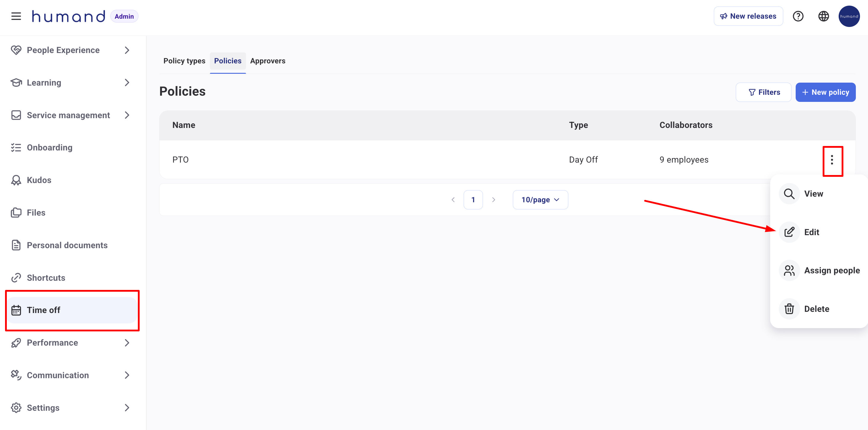868x430 pixels.
Task: Open the Filters button
Action: click(763, 92)
